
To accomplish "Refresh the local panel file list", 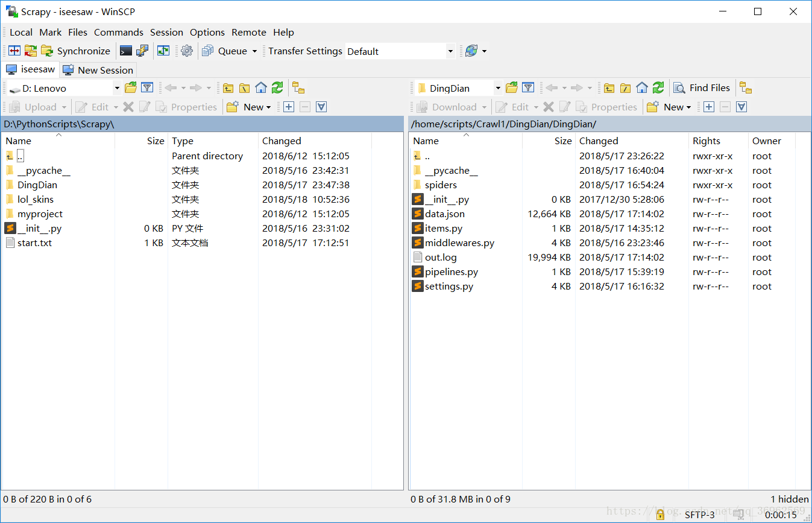I will coord(277,88).
